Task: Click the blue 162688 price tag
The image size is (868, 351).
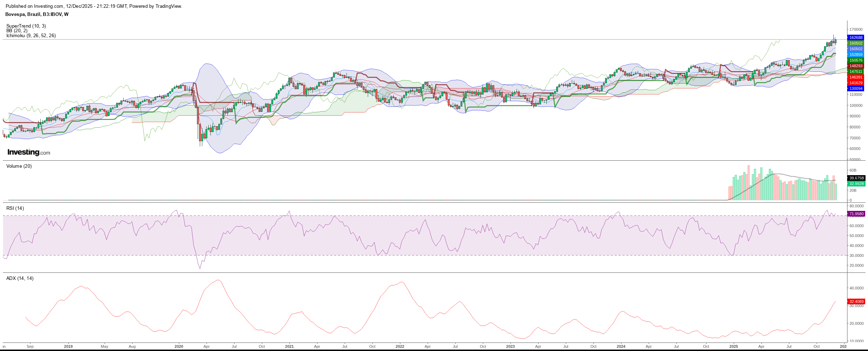Action: pos(856,38)
